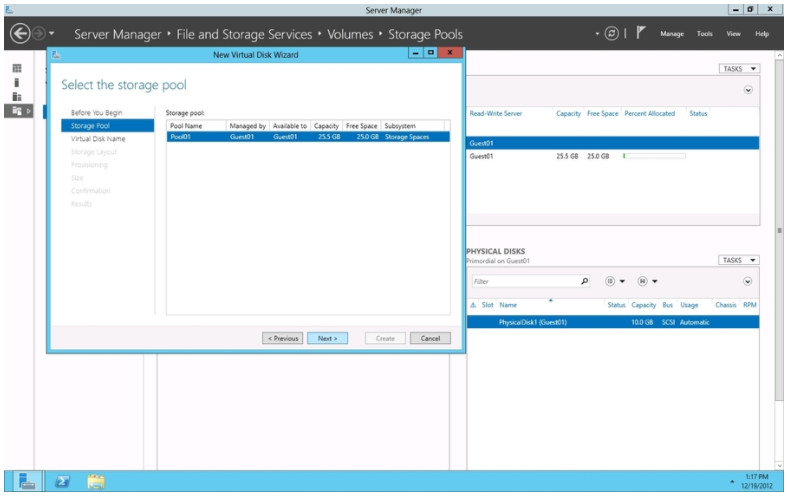Open the Tools menu
Image resolution: width=787 pixels, height=498 pixels.
tap(704, 34)
